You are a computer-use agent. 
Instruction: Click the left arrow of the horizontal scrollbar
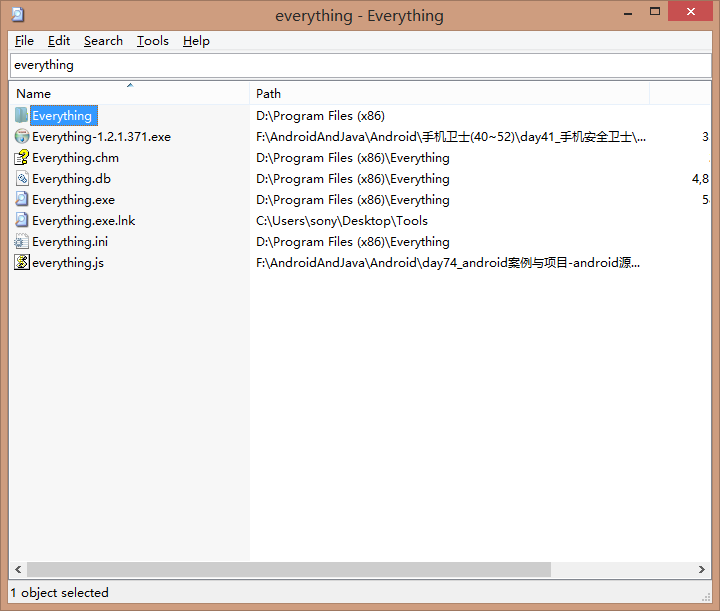coord(18,569)
